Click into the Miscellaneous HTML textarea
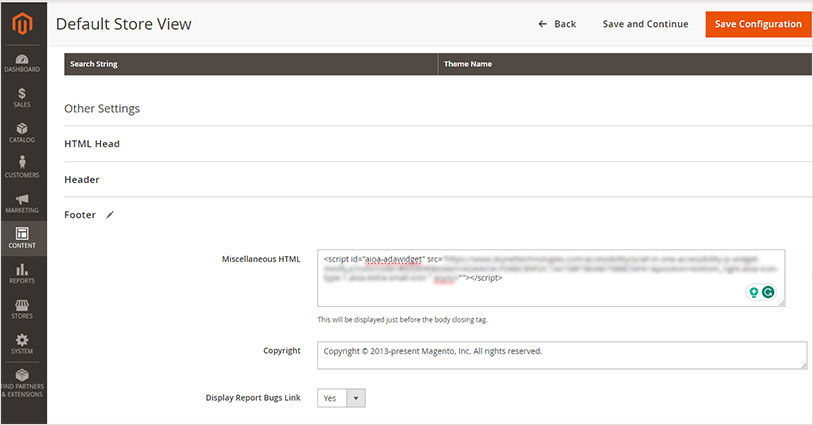This screenshot has height=425, width=813. point(551,278)
